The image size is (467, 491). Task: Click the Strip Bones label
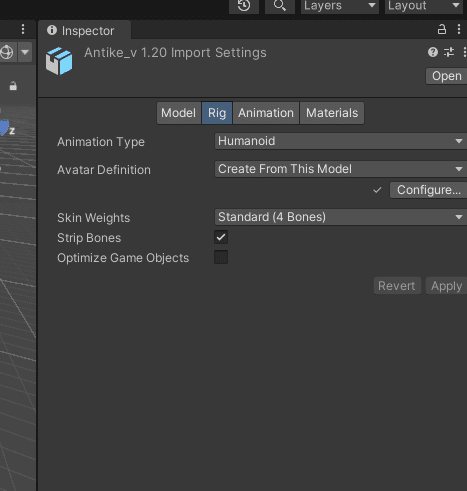tap(89, 238)
